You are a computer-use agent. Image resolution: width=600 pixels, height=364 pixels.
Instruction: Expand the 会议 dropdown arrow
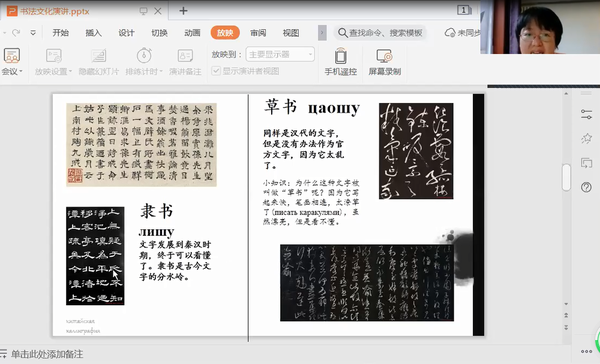coord(21,71)
